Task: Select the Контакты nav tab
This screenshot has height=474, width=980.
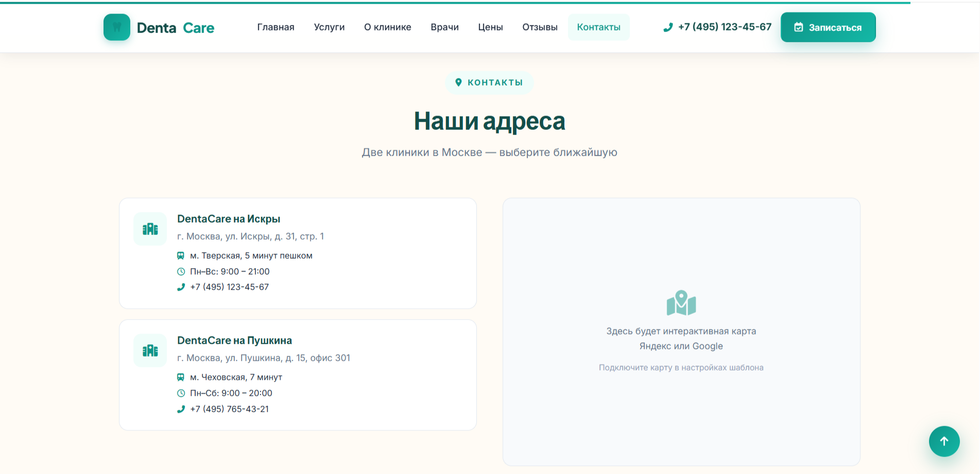Action: click(x=598, y=27)
